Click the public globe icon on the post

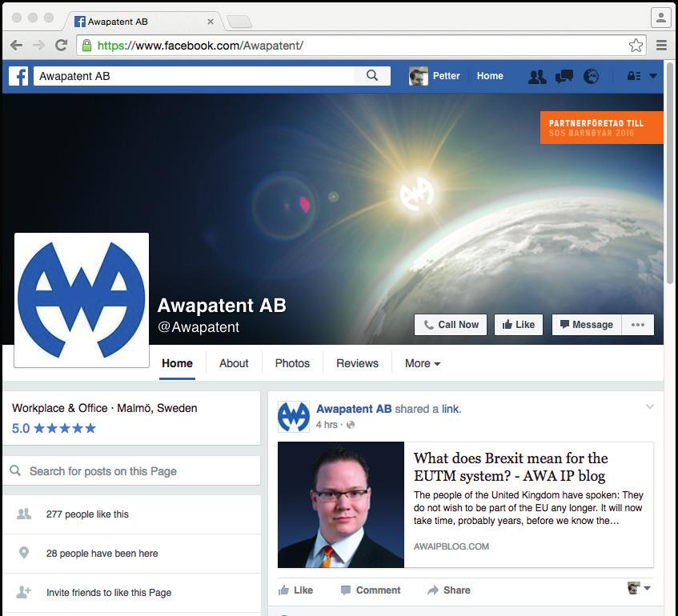pyautogui.click(x=351, y=425)
